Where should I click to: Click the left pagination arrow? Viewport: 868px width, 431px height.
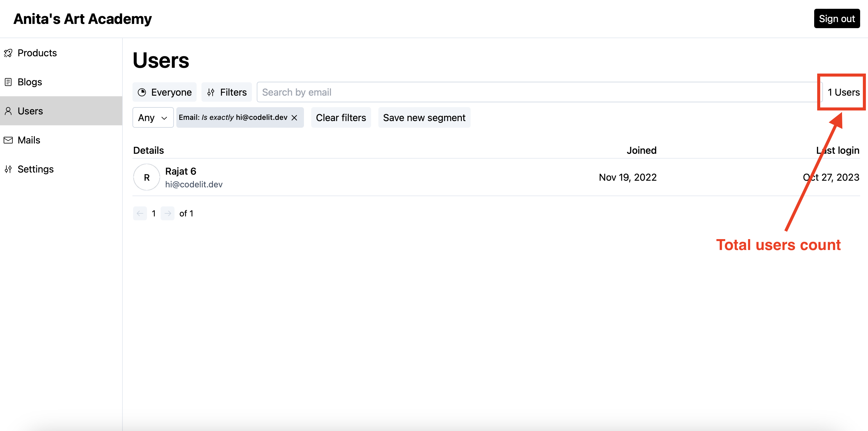click(140, 213)
